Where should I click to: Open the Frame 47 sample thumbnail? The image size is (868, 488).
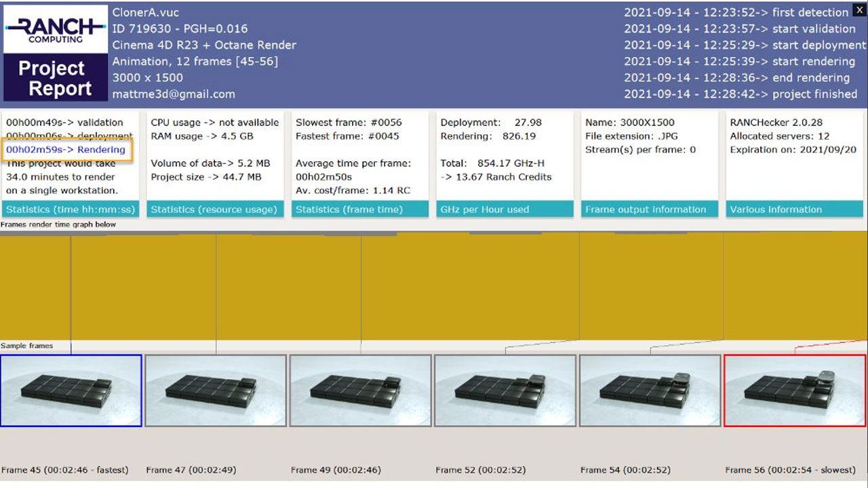(216, 390)
